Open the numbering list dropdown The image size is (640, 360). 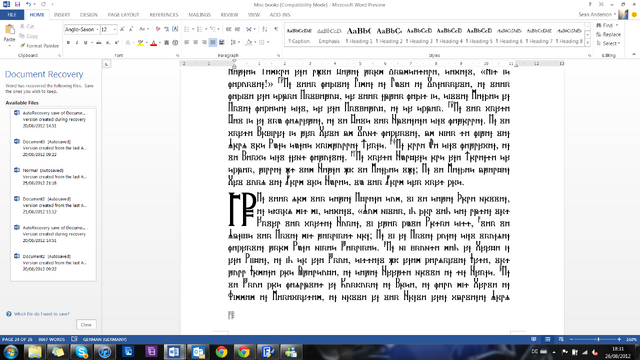(x=206, y=29)
